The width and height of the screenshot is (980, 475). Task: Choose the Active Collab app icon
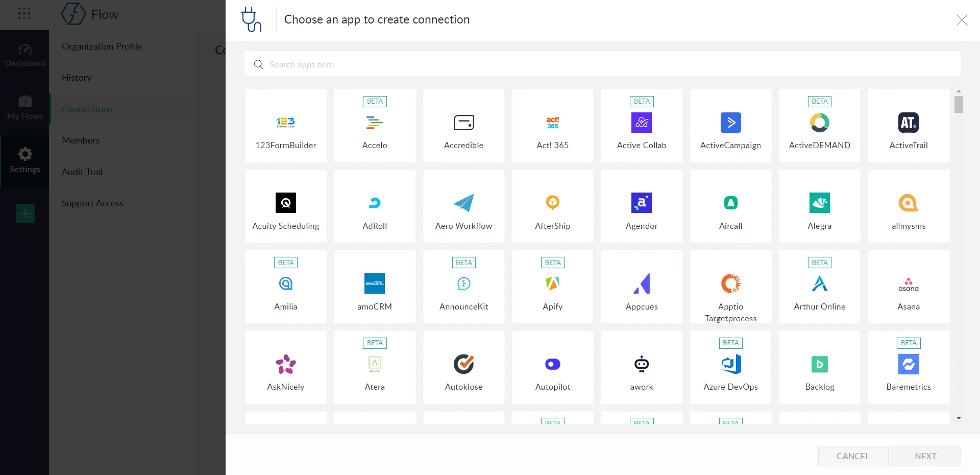pyautogui.click(x=642, y=123)
